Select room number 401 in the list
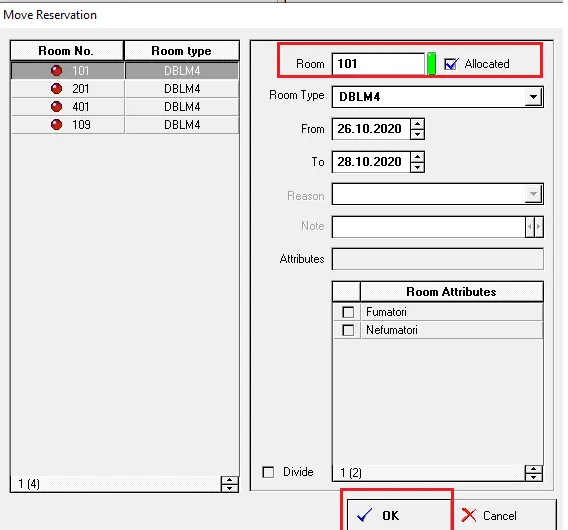568x530 pixels. tap(67, 107)
